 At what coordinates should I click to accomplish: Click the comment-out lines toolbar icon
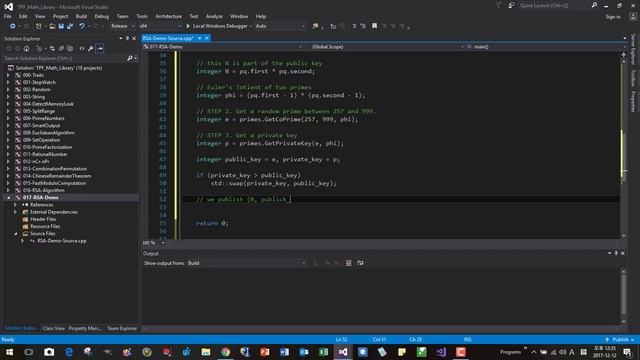pos(354,26)
